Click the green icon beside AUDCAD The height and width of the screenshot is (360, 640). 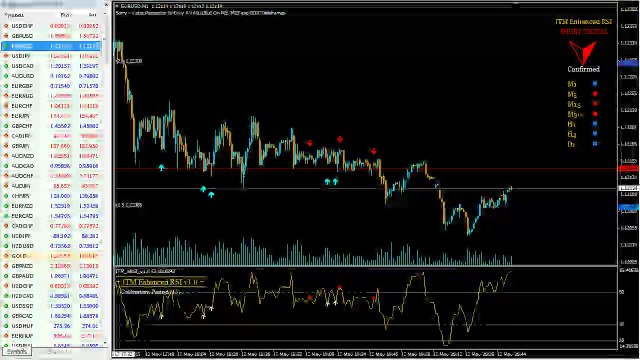6,166
